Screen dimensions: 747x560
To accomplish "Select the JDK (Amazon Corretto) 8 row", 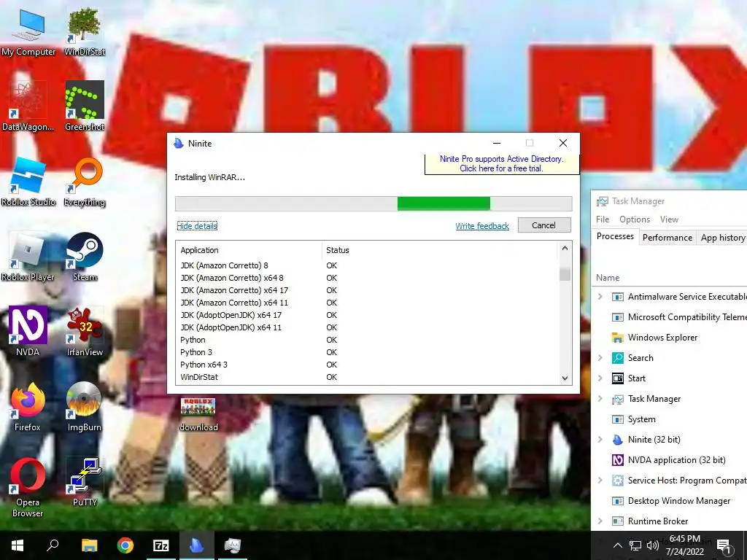I will pyautogui.click(x=367, y=265).
